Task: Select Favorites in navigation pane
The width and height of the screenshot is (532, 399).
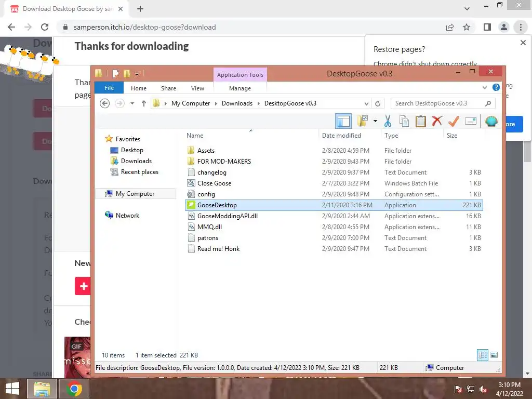Action: [x=128, y=139]
